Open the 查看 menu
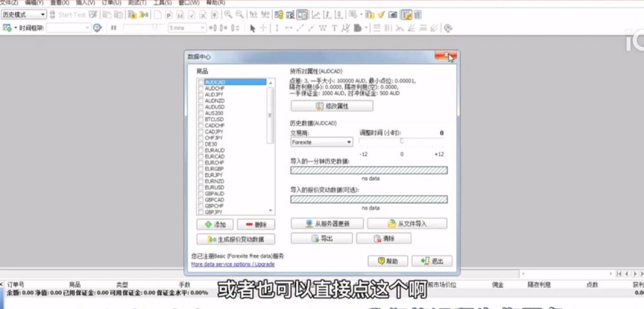 coord(60,3)
